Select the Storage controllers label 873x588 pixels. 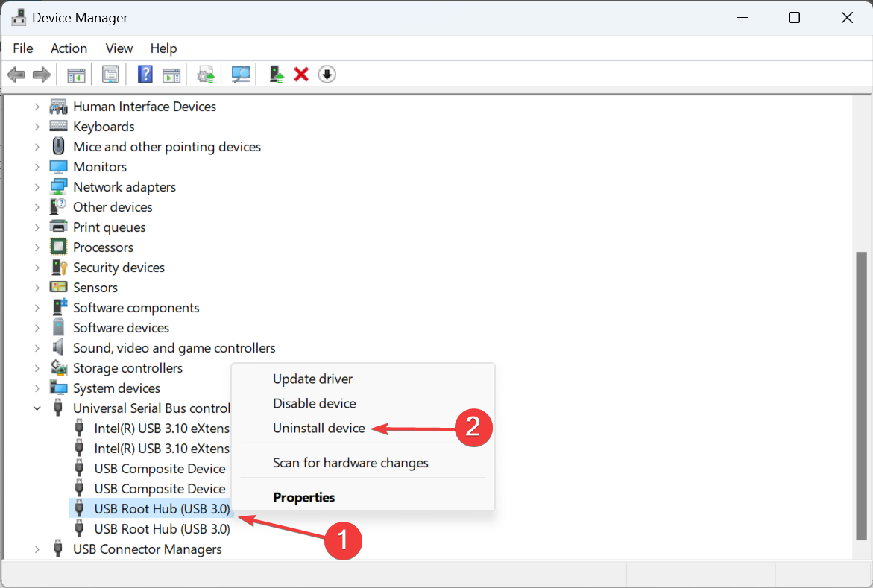point(127,367)
